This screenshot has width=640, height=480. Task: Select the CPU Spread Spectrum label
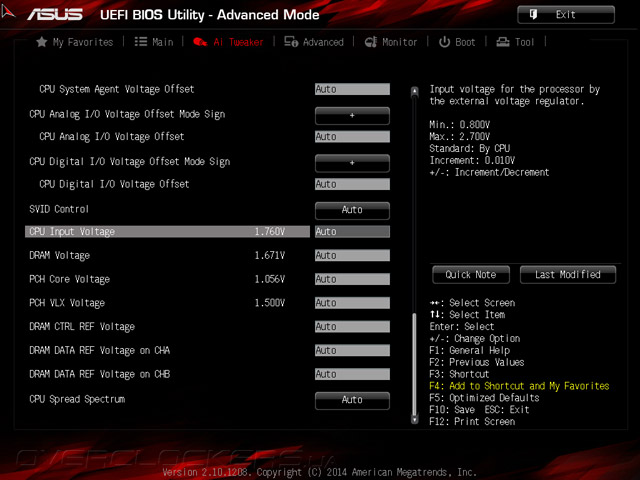click(x=77, y=399)
